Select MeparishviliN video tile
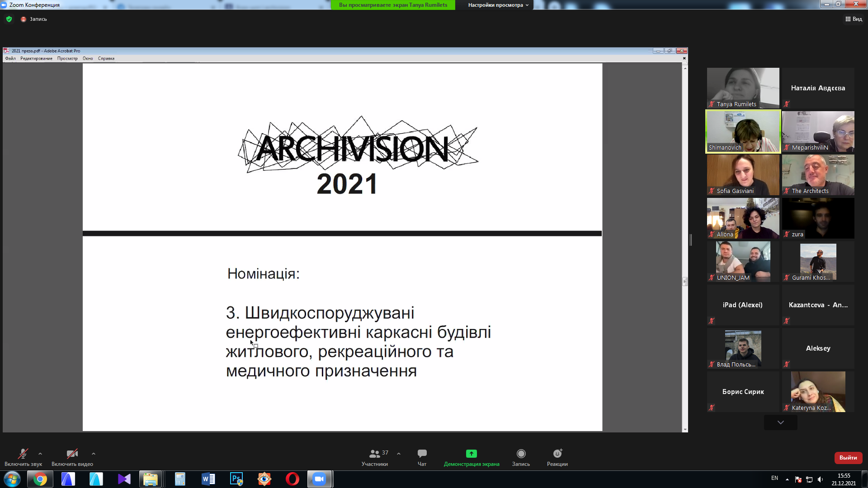Viewport: 868px width, 488px height. 818,131
